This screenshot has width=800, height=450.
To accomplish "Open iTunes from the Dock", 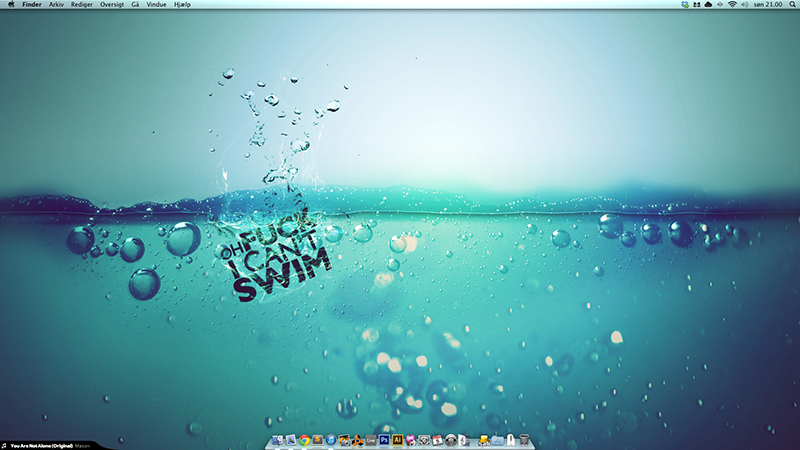I will 331,440.
